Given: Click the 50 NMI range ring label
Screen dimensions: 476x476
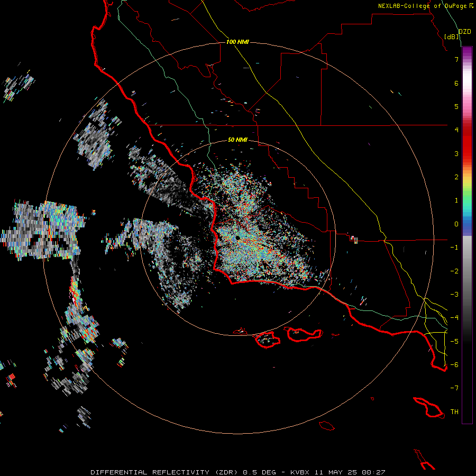Looking at the screenshot, I should coord(237,140).
